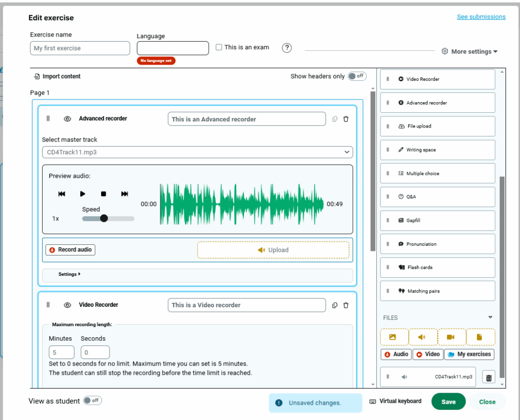Turn on View as student toggle
This screenshot has height=420, width=520.
(92, 401)
